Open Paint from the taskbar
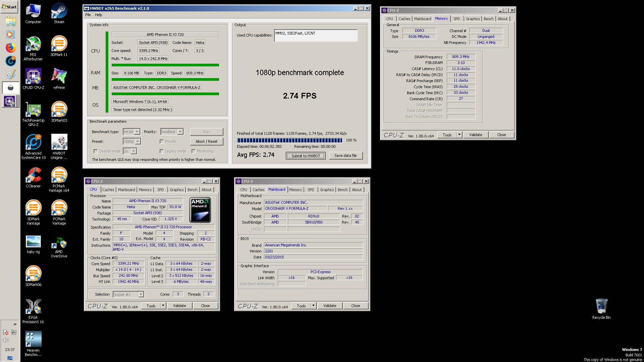The image size is (644, 362). [10, 75]
